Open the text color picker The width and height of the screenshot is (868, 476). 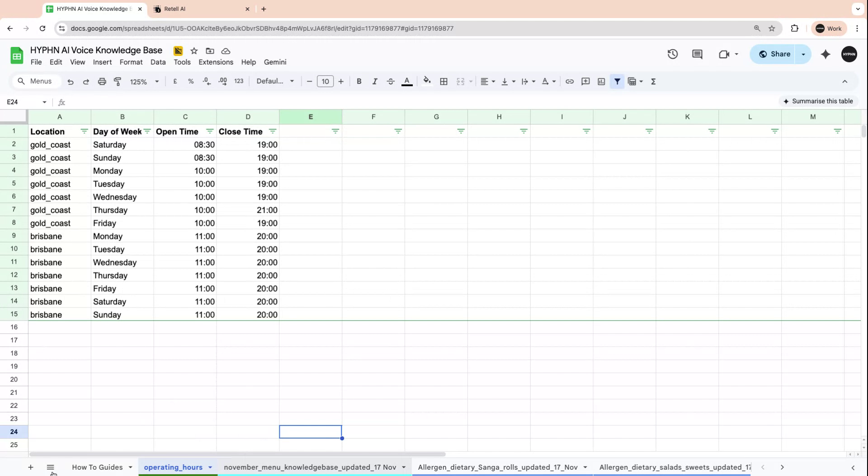coord(407,81)
